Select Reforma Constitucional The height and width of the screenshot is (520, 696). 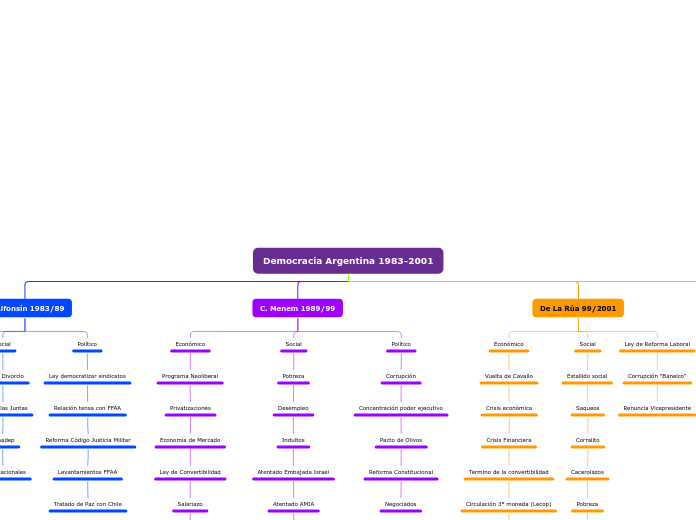[x=401, y=472]
